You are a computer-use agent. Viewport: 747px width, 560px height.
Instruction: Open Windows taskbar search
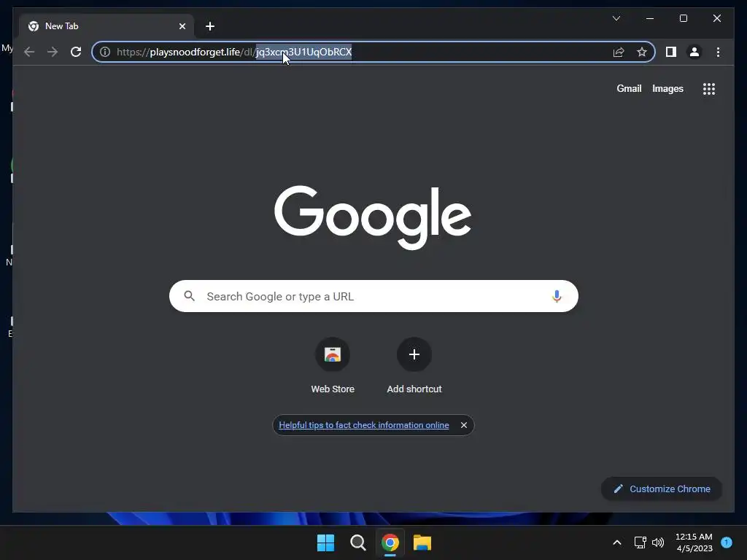pyautogui.click(x=357, y=542)
